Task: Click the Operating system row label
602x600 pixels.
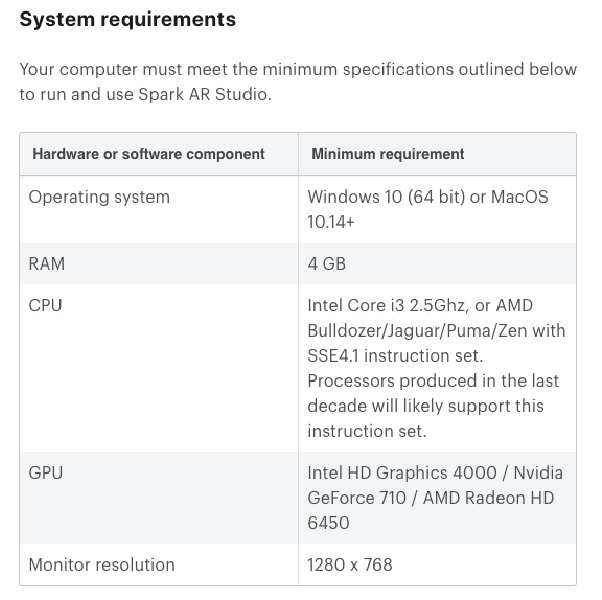Action: point(99,197)
